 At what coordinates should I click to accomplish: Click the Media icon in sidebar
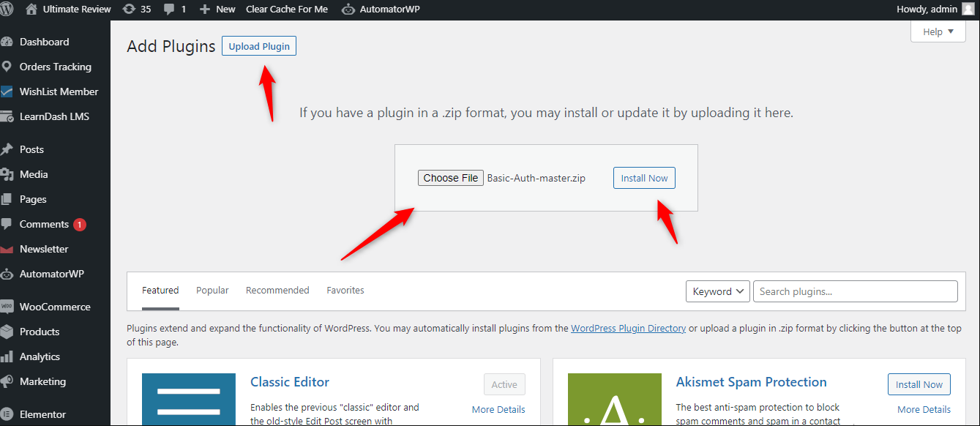[7, 174]
